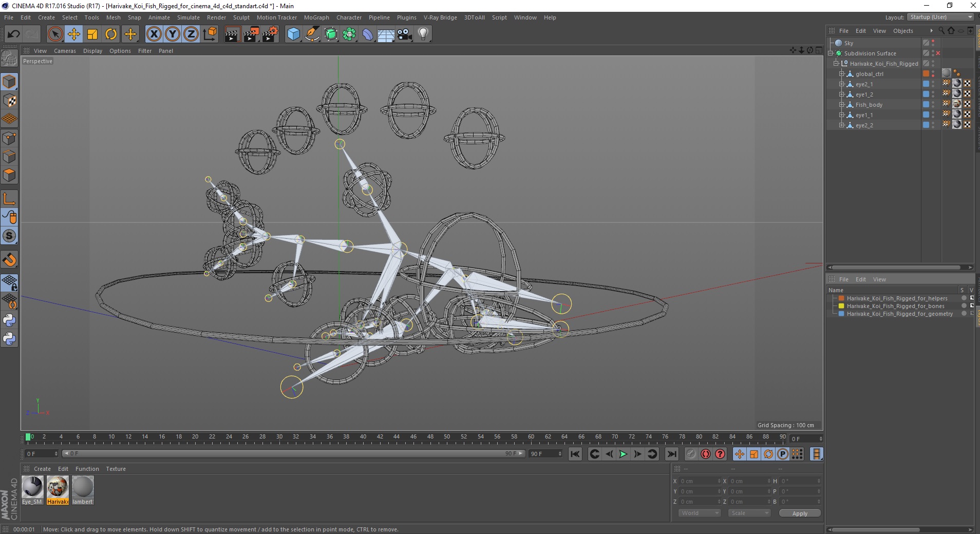The image size is (980, 534).
Task: Open material manager Texture menu
Action: click(x=116, y=469)
